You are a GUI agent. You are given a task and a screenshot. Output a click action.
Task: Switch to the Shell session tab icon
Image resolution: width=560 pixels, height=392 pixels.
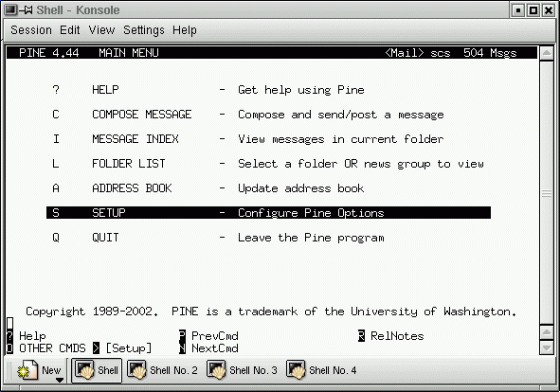click(x=85, y=370)
